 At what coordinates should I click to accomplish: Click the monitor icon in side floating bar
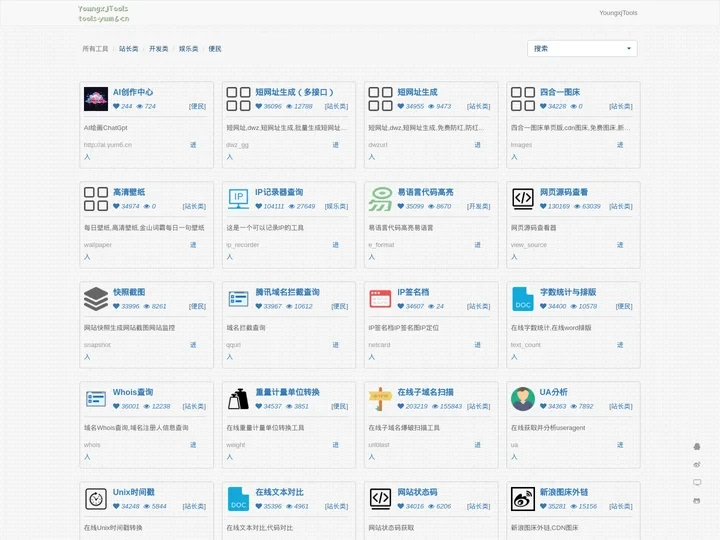[x=697, y=482]
